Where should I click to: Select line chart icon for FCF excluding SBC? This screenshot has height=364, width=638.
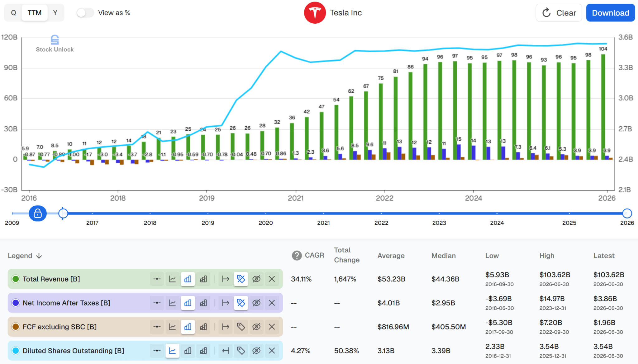(x=172, y=327)
